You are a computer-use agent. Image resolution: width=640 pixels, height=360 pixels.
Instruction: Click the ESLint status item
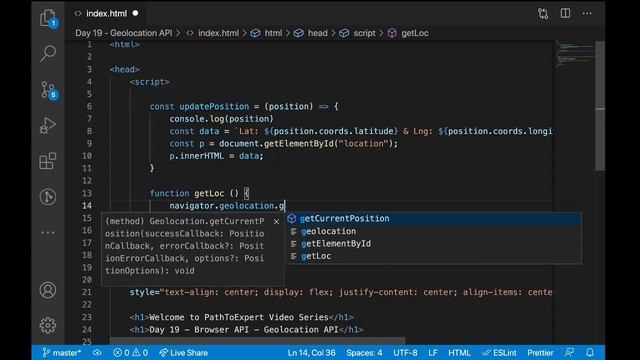coord(499,353)
